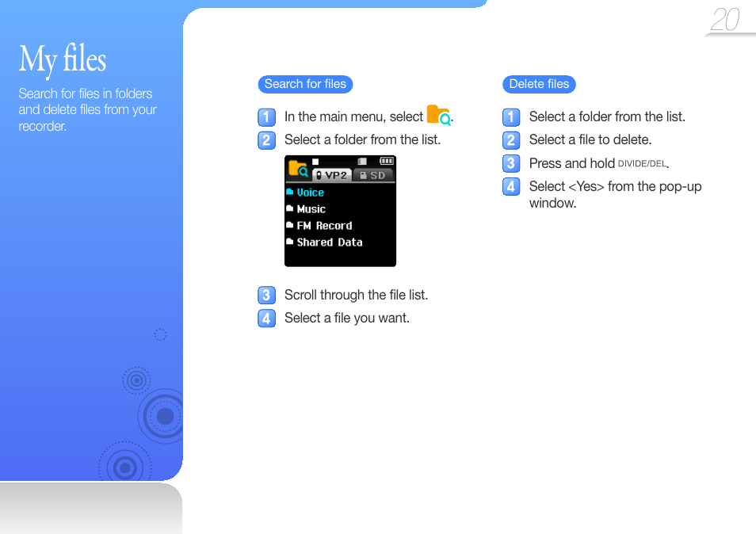This screenshot has width=756, height=534.
Task: Open the Shared Data folder
Action: [324, 242]
